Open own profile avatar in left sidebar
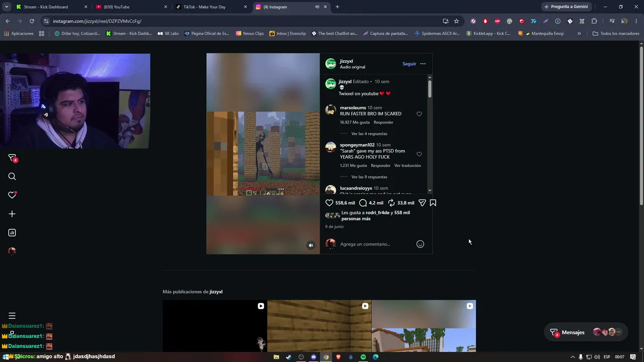Viewport: 644px width, 362px height. pos(12,251)
